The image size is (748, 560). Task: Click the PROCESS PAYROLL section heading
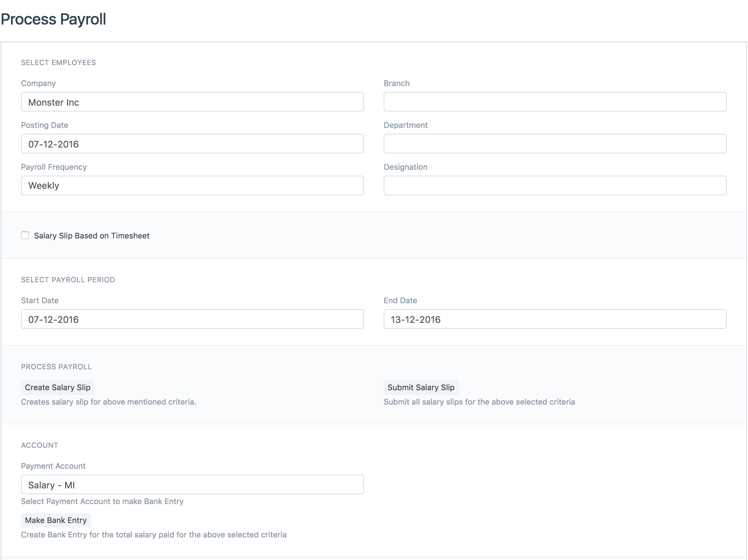(56, 367)
